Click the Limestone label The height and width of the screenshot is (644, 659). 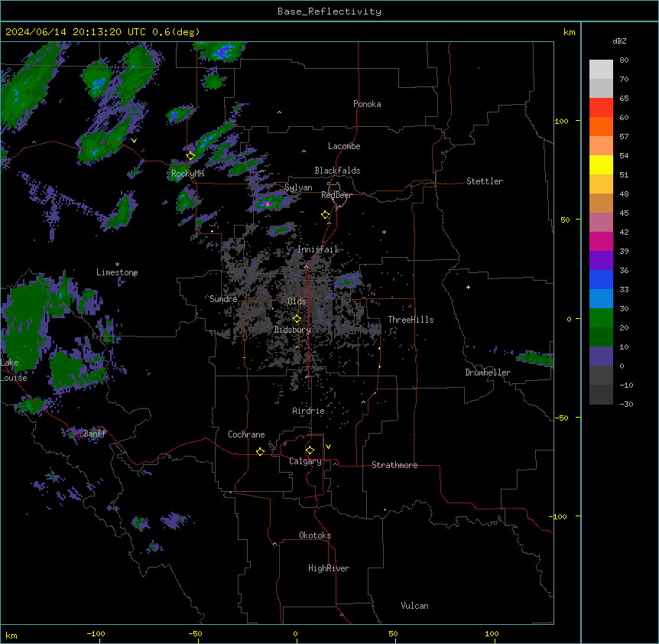117,272
